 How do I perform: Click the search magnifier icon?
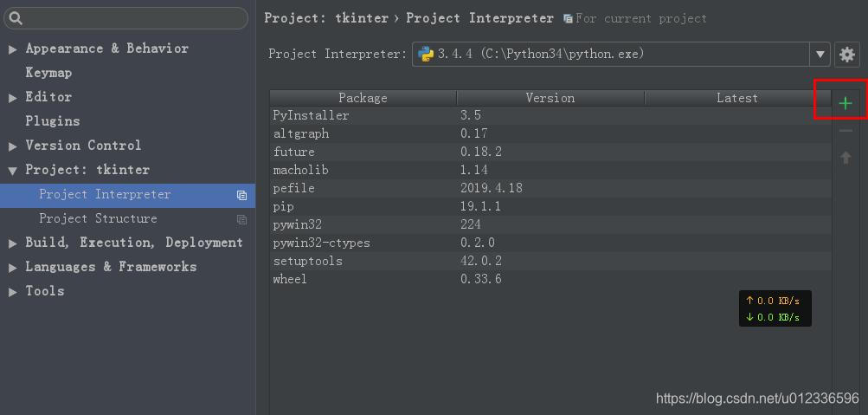click(x=16, y=18)
